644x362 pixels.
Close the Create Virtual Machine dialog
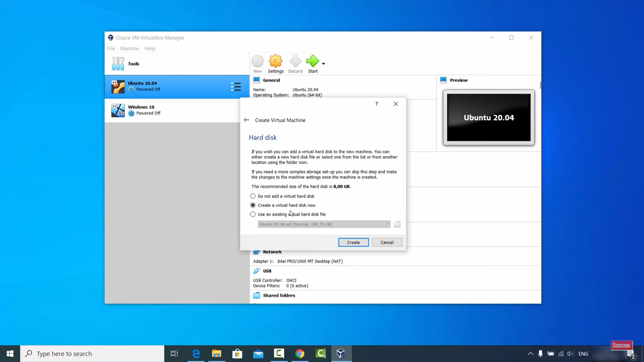coord(396,104)
